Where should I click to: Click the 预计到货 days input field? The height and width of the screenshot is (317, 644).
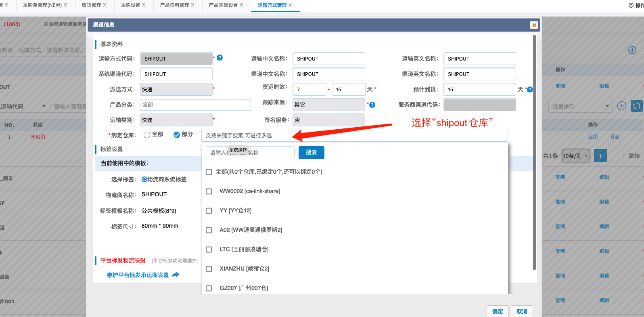480,89
